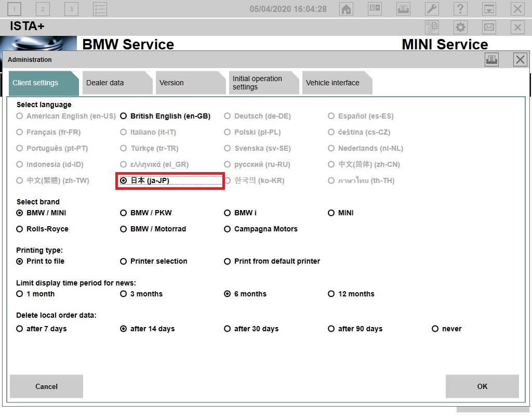Limit news display to 3 months

141,294
